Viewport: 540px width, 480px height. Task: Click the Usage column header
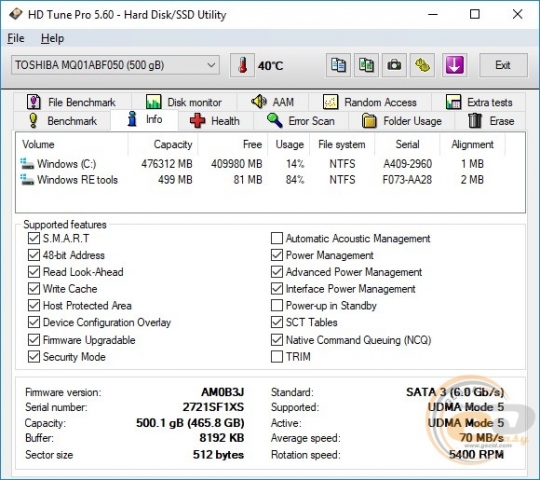289,144
